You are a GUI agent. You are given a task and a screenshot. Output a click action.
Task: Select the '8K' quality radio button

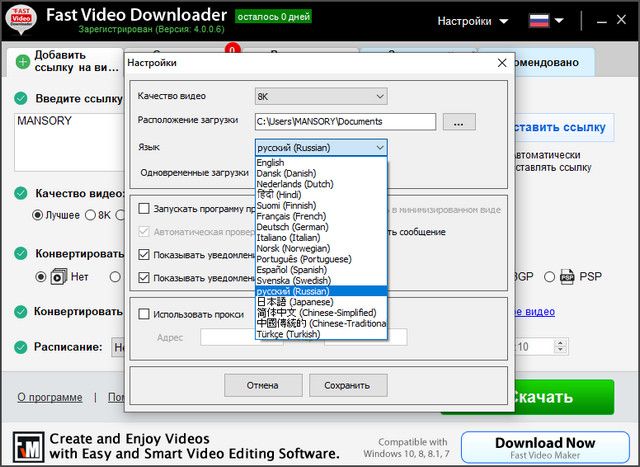tap(90, 215)
